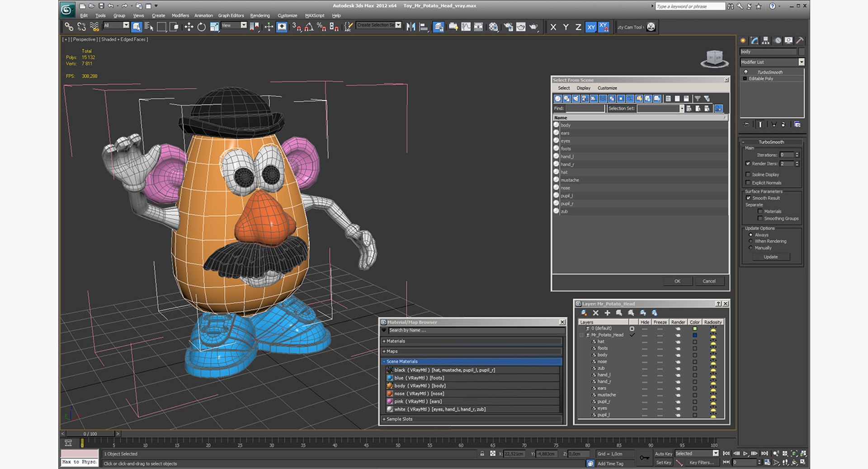Choose the Select and Scale tool
868x469 pixels.
pos(214,27)
